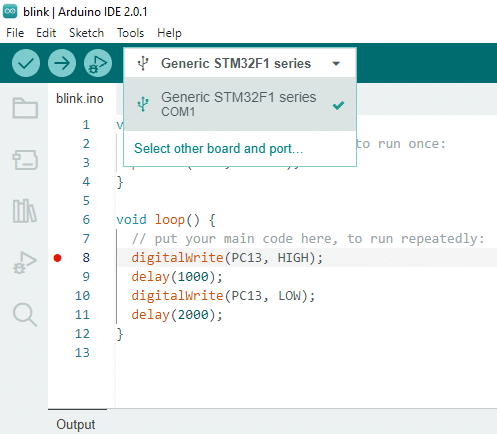
Task: Click USB icon beside COM1 entry
Action: (x=143, y=104)
